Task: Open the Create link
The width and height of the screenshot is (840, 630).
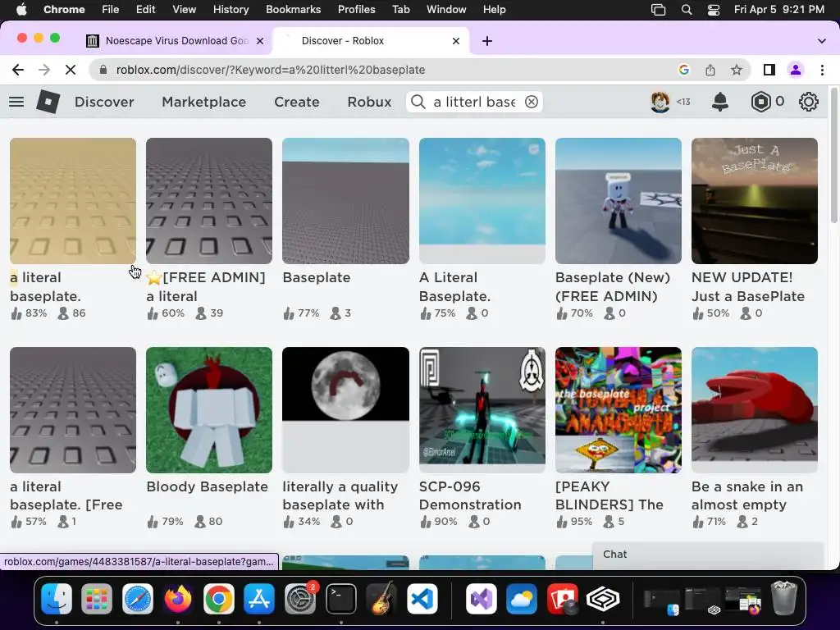Action: (x=297, y=102)
